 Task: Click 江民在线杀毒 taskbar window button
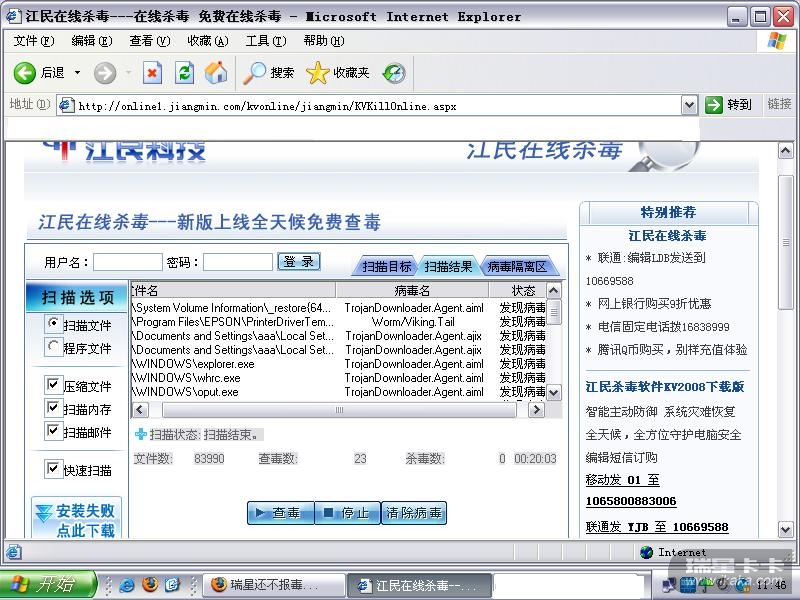click(x=419, y=585)
